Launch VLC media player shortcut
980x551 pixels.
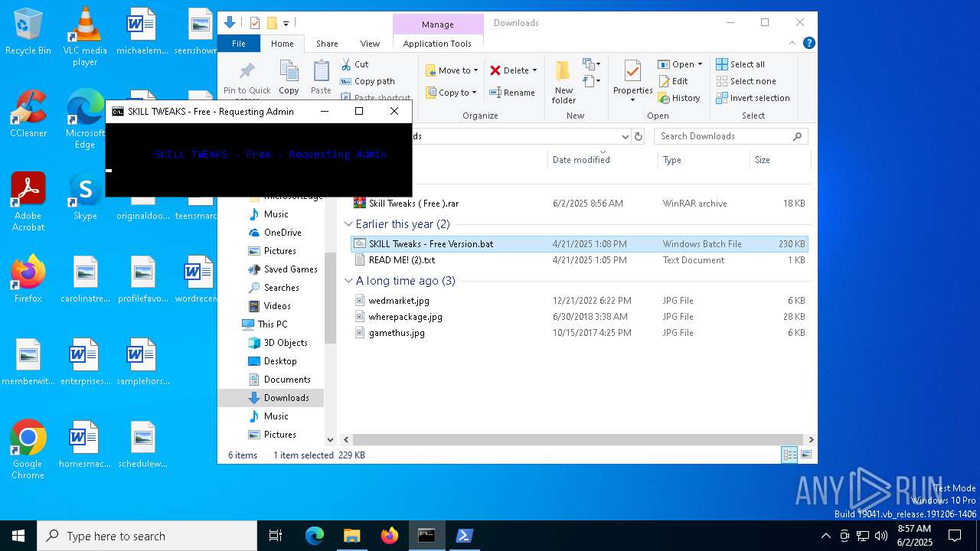85,37
